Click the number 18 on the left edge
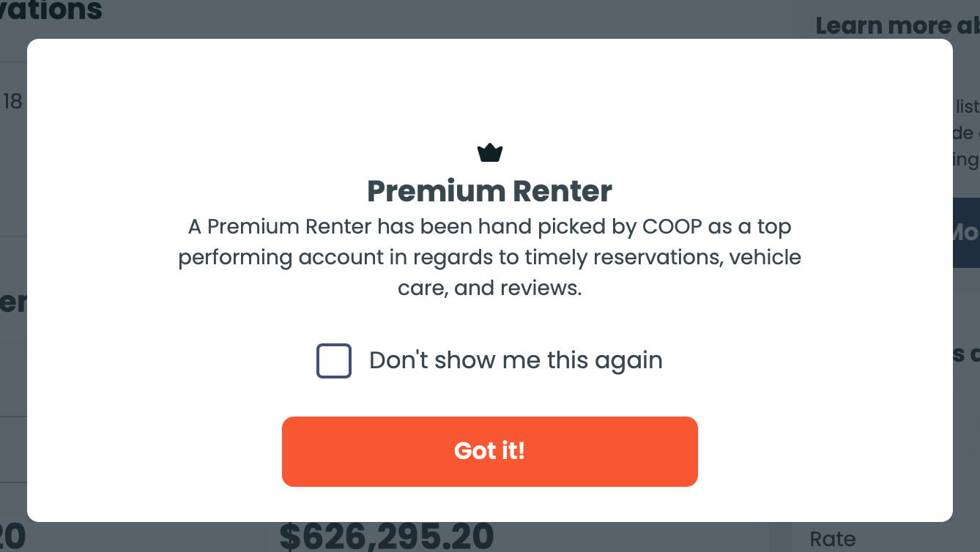Image resolution: width=980 pixels, height=552 pixels. coord(13,101)
